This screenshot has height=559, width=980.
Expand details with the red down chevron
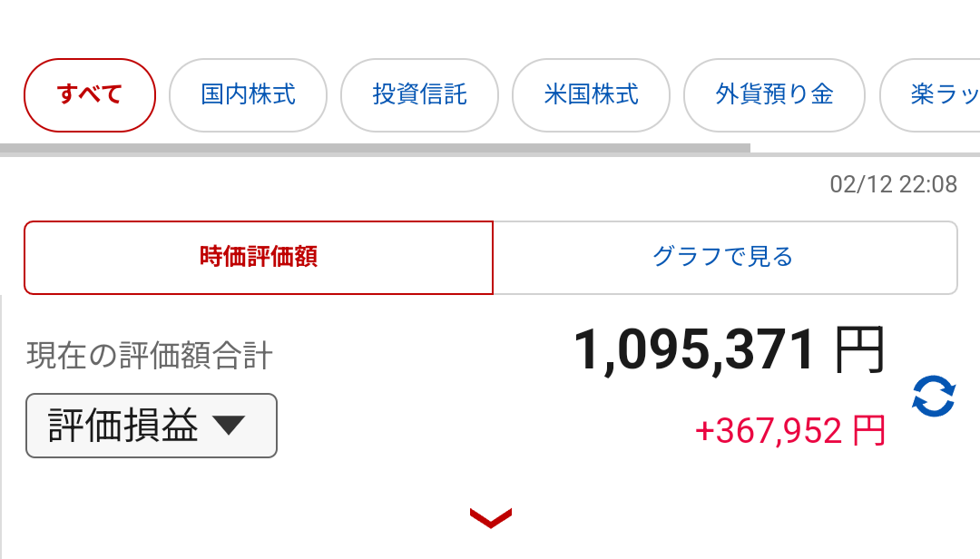click(x=491, y=518)
